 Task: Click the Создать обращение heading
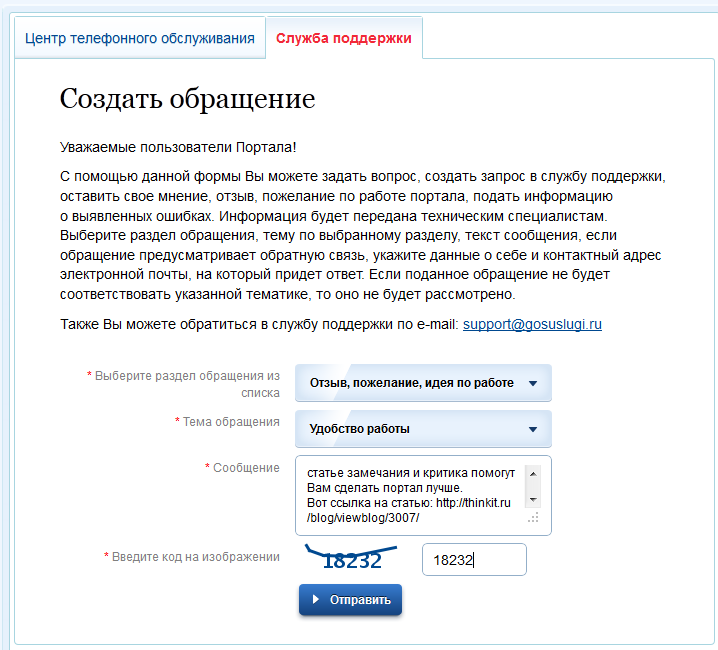coord(187,99)
